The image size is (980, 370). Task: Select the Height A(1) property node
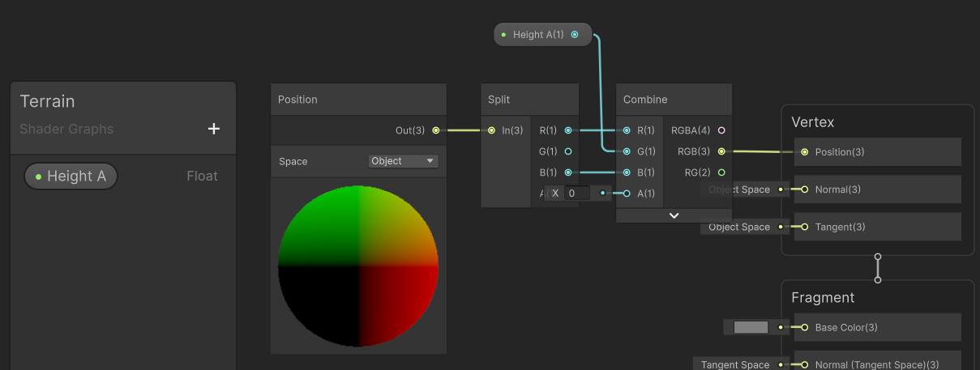point(543,35)
